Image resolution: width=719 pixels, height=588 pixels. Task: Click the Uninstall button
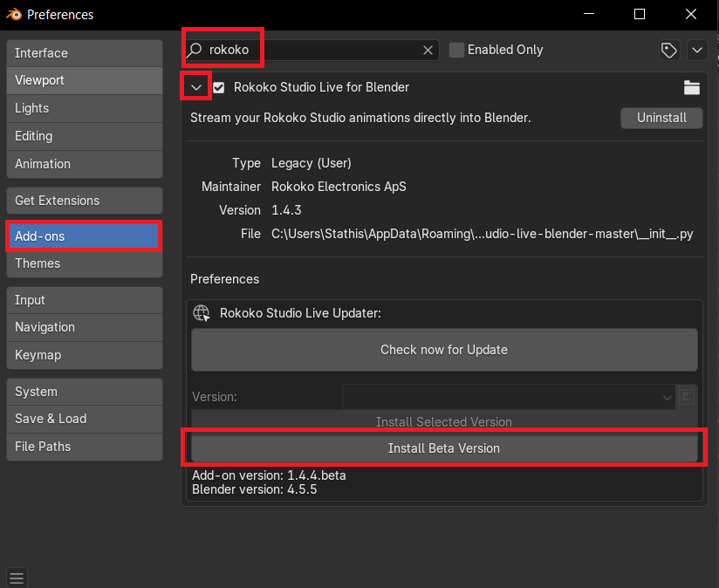661,118
